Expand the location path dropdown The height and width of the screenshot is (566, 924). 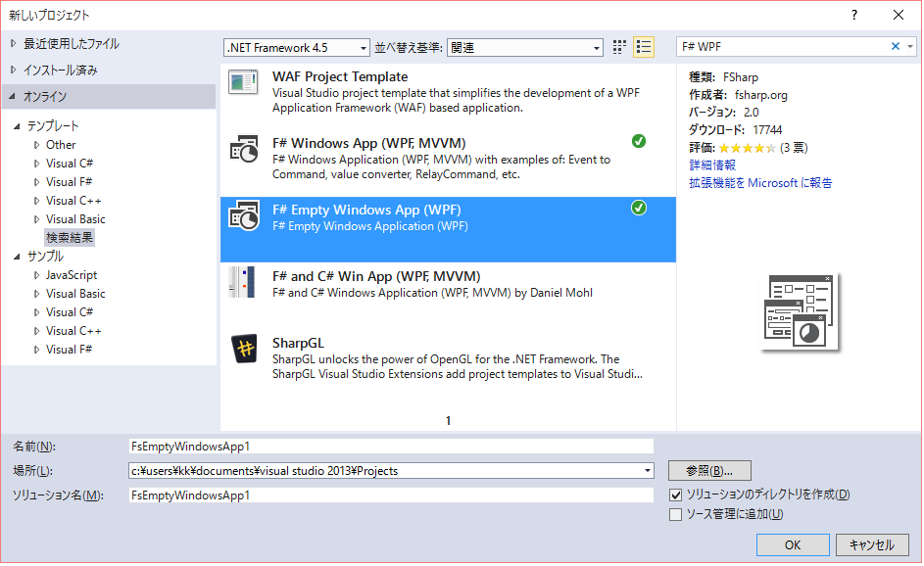coord(647,471)
